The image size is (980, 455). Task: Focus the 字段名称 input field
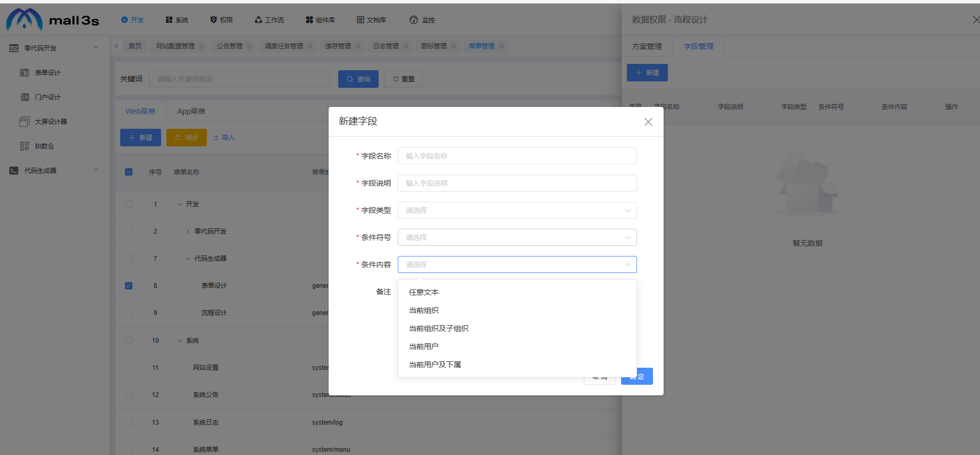pyautogui.click(x=517, y=156)
